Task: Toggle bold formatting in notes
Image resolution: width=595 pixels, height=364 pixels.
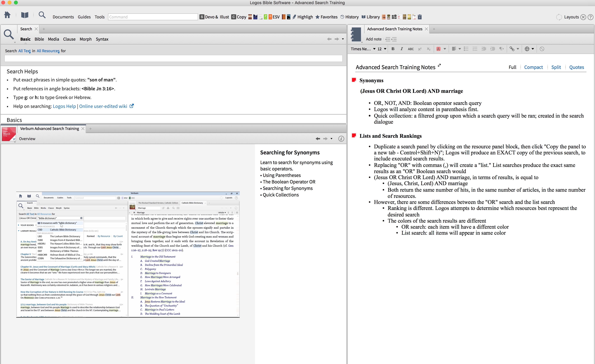Action: point(393,49)
